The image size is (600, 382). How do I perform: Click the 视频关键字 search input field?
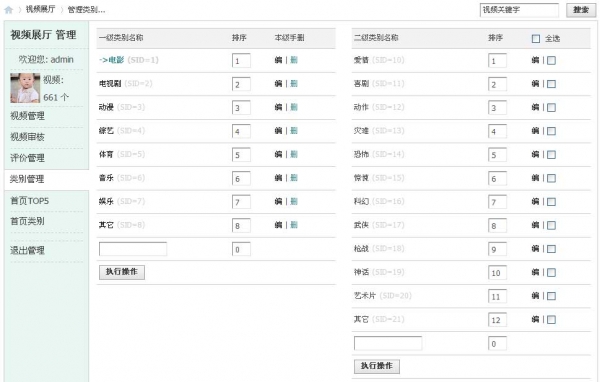[519, 10]
